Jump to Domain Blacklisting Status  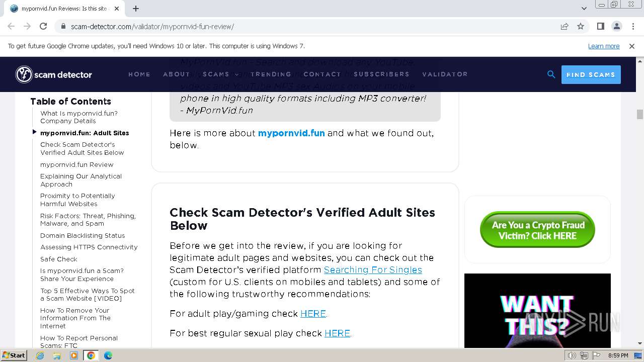(83, 235)
